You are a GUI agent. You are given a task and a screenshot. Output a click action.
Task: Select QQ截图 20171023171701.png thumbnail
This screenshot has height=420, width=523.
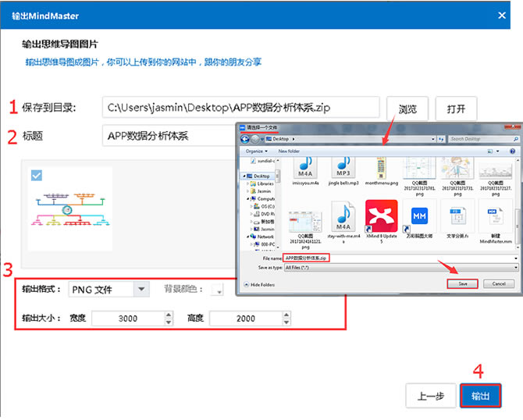pyautogui.click(x=419, y=168)
